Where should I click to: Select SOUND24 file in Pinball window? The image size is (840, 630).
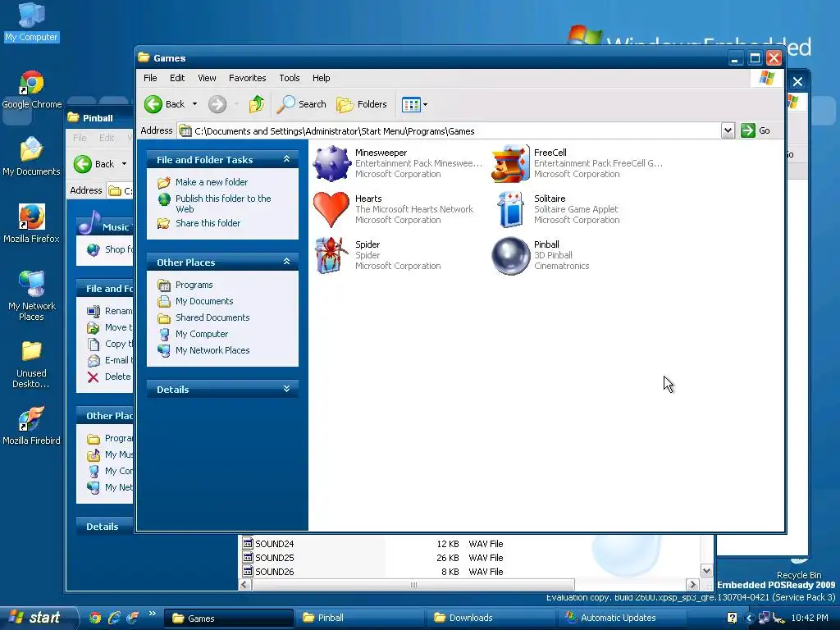(274, 543)
